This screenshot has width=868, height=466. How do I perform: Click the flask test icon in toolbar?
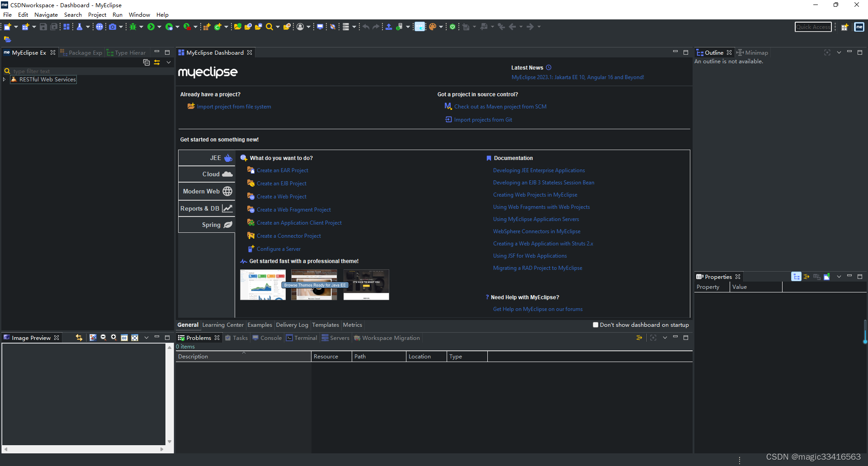click(x=80, y=27)
